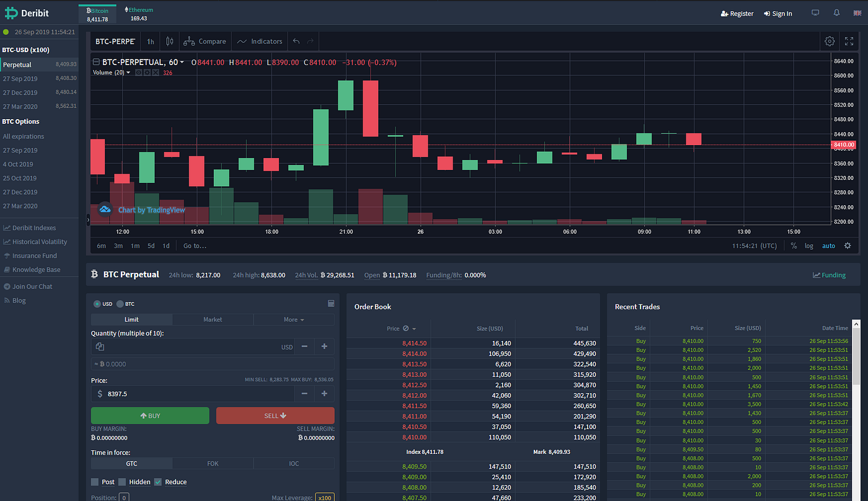The width and height of the screenshot is (868, 501).
Task: Select IOC time in force
Action: click(x=294, y=463)
